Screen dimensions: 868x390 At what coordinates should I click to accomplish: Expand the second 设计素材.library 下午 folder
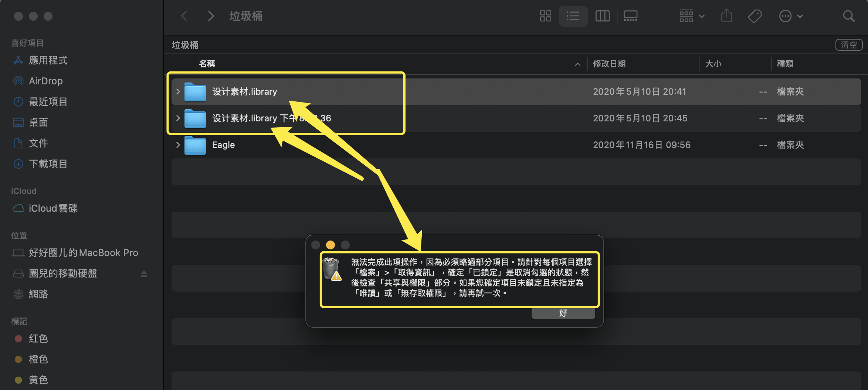[x=178, y=118]
